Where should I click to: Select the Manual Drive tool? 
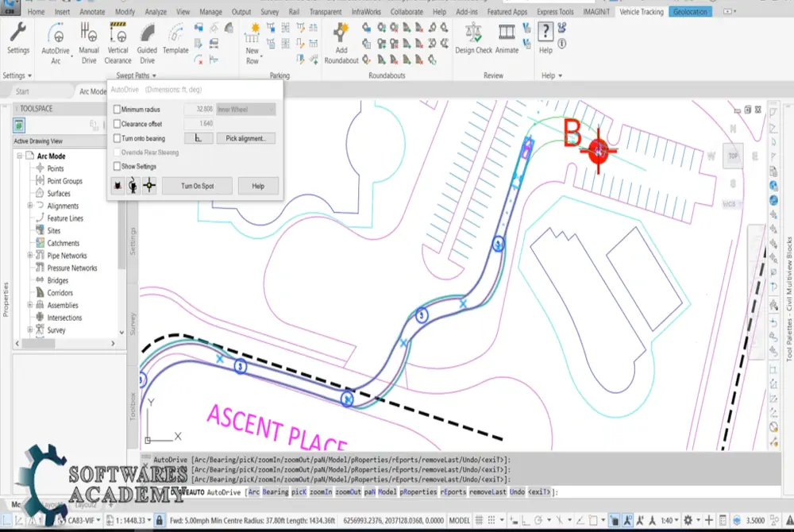coord(89,44)
